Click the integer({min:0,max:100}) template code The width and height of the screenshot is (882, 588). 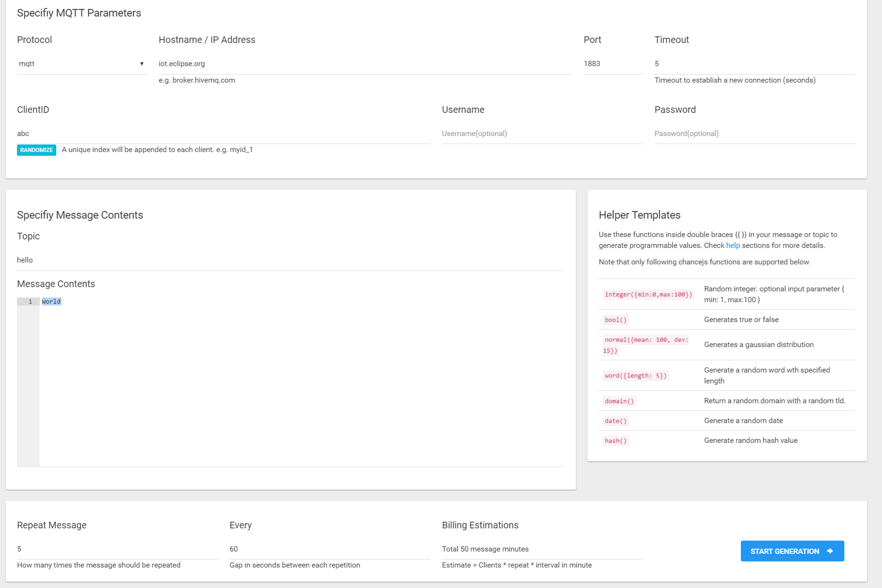[x=648, y=295]
